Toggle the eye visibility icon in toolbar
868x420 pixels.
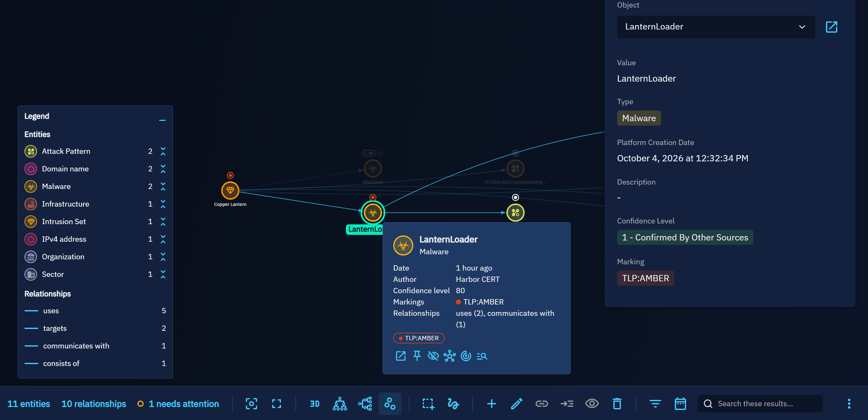point(592,403)
